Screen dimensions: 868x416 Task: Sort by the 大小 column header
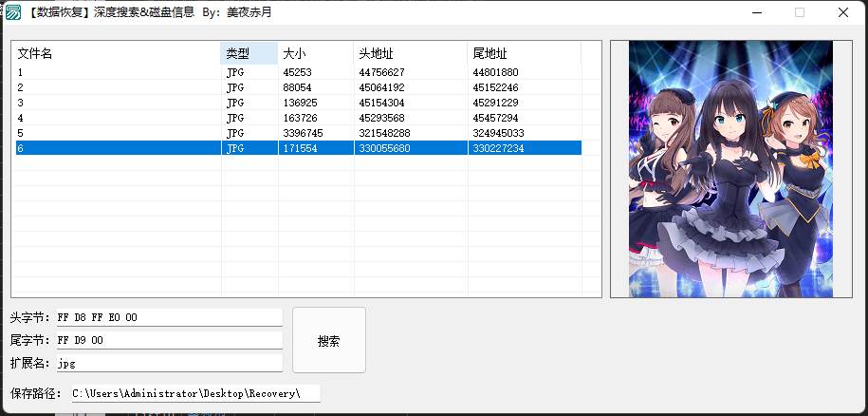(316, 54)
